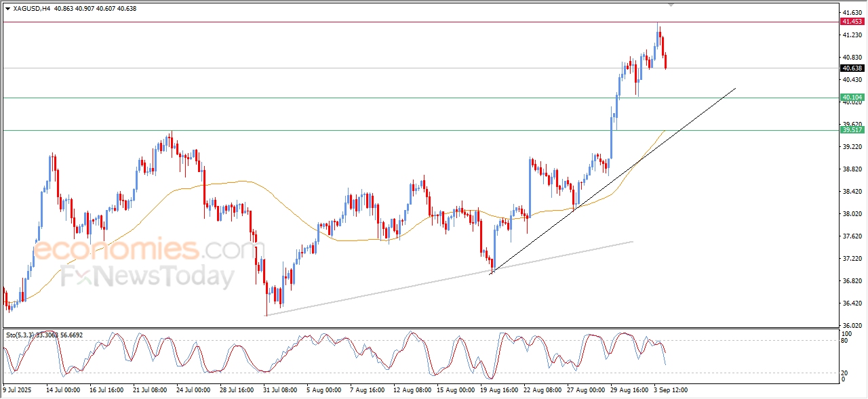Click the 38.420 price axis value
This screenshot has height=399, width=868.
click(852, 192)
